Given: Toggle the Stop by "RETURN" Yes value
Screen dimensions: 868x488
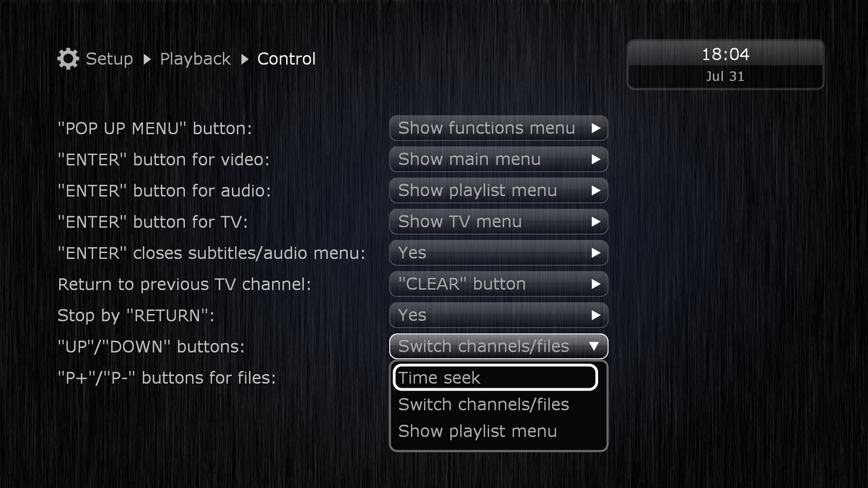Looking at the screenshot, I should coord(498,315).
